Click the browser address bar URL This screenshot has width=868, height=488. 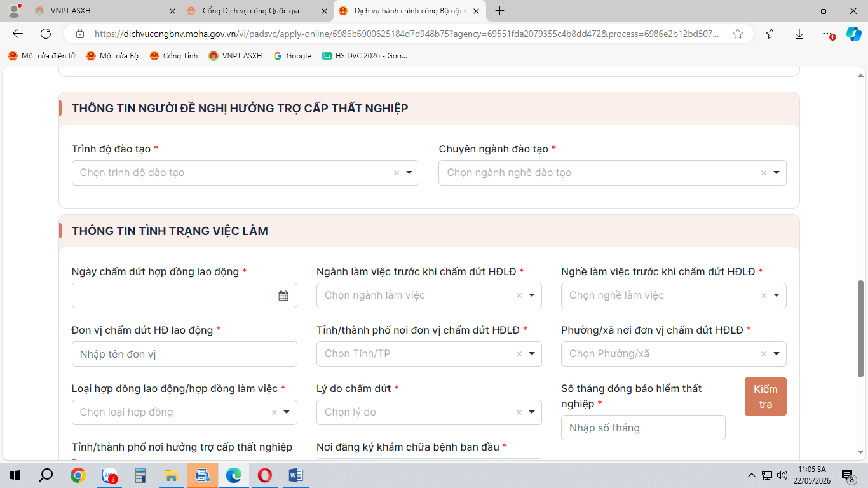coord(407,34)
